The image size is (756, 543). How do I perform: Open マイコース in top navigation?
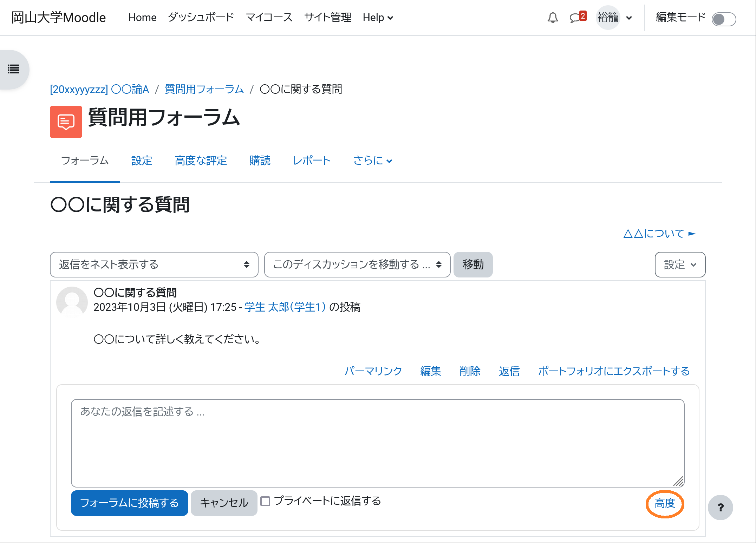coord(269,18)
